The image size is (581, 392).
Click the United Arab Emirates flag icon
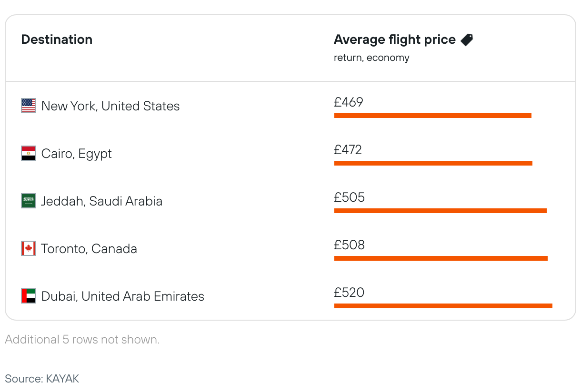(x=29, y=296)
